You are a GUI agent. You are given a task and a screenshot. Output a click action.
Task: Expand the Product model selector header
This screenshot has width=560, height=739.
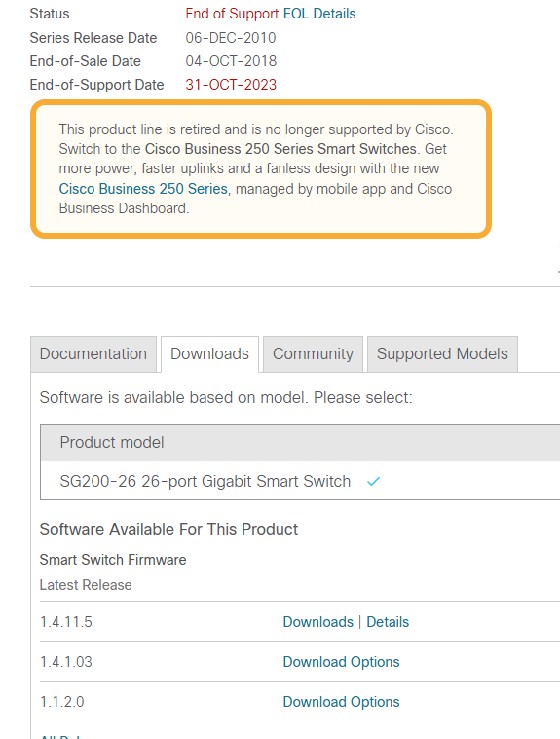(300, 442)
